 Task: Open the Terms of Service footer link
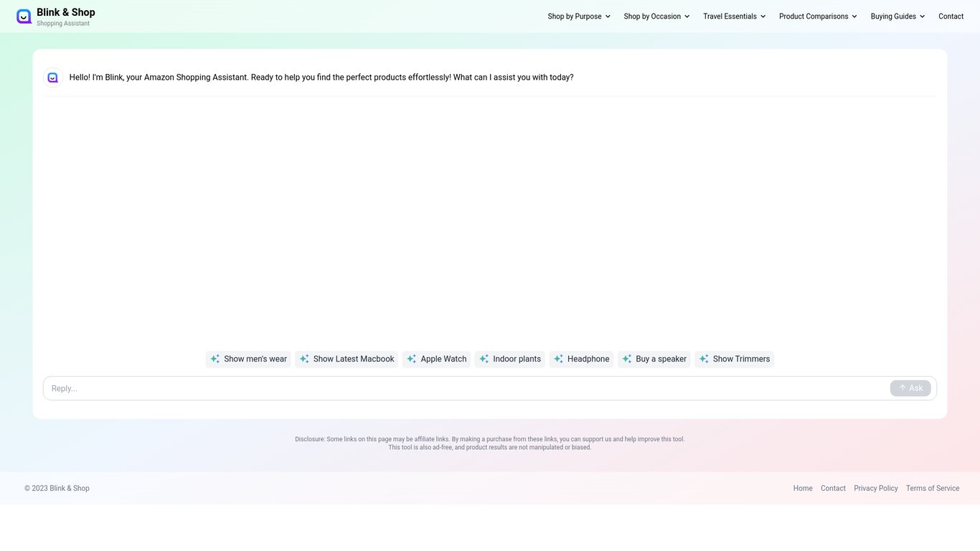coord(933,489)
